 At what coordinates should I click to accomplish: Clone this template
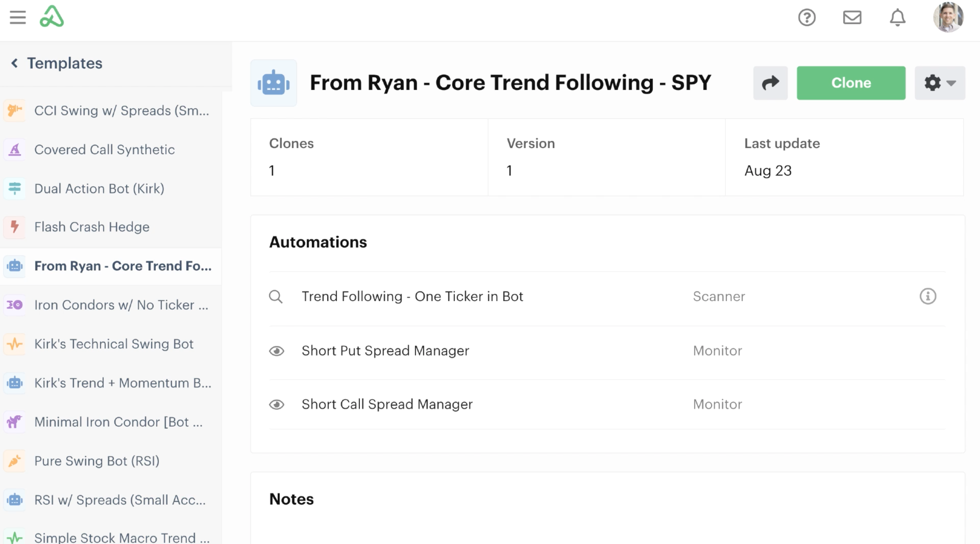click(851, 83)
